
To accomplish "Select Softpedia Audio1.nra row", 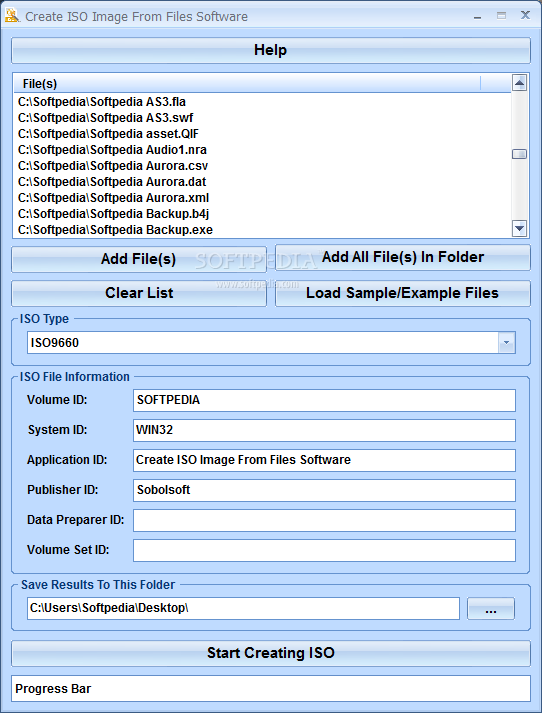I will 263,150.
